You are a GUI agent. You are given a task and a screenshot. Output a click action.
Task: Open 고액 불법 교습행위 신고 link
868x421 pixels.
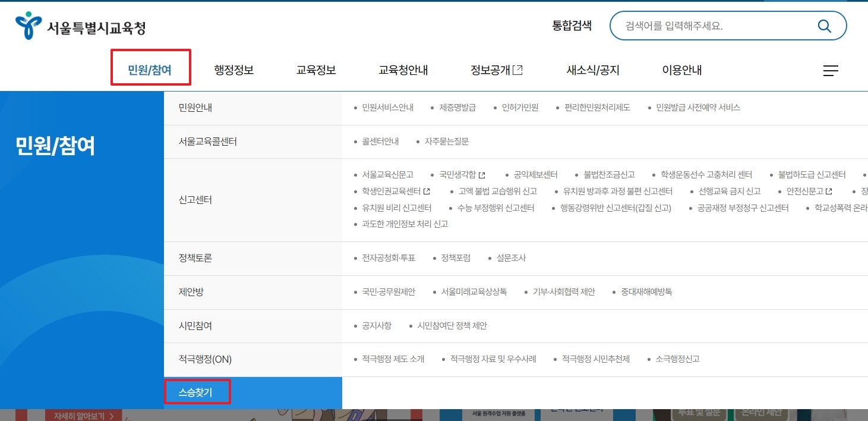coord(497,191)
